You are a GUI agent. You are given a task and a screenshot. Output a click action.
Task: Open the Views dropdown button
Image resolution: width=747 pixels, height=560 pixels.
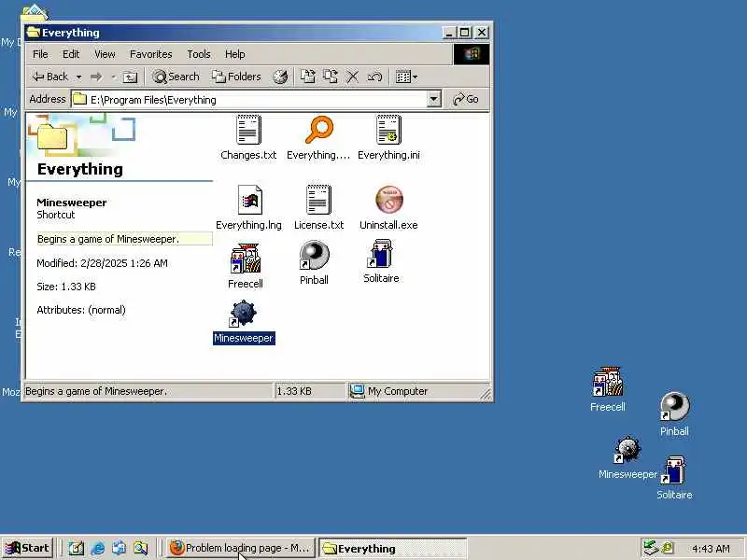(406, 77)
